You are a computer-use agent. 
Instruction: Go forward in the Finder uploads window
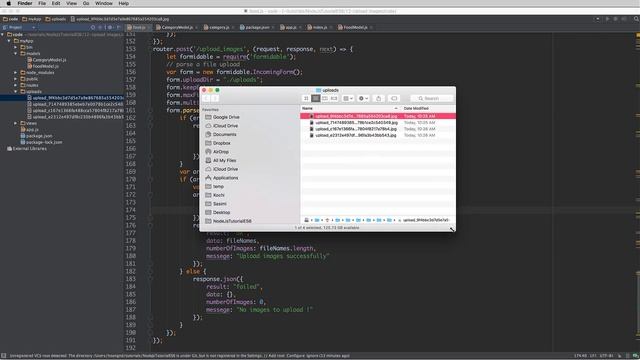pos(215,98)
